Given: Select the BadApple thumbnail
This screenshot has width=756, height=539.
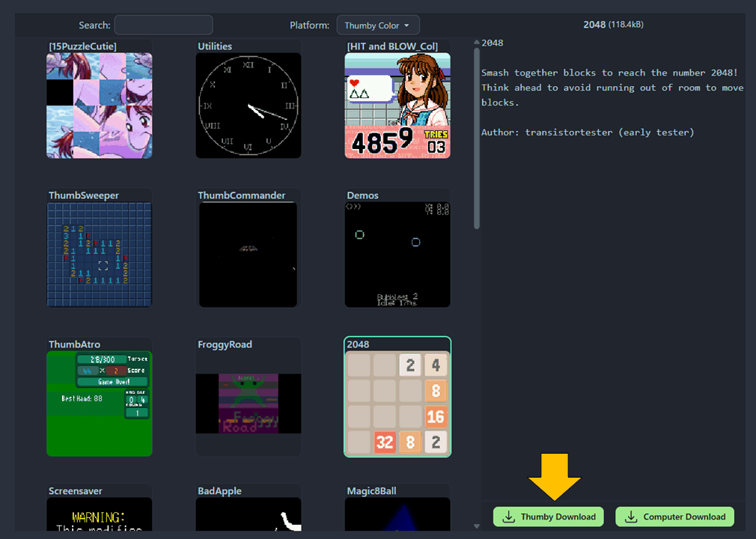Looking at the screenshot, I should pyautogui.click(x=249, y=514).
